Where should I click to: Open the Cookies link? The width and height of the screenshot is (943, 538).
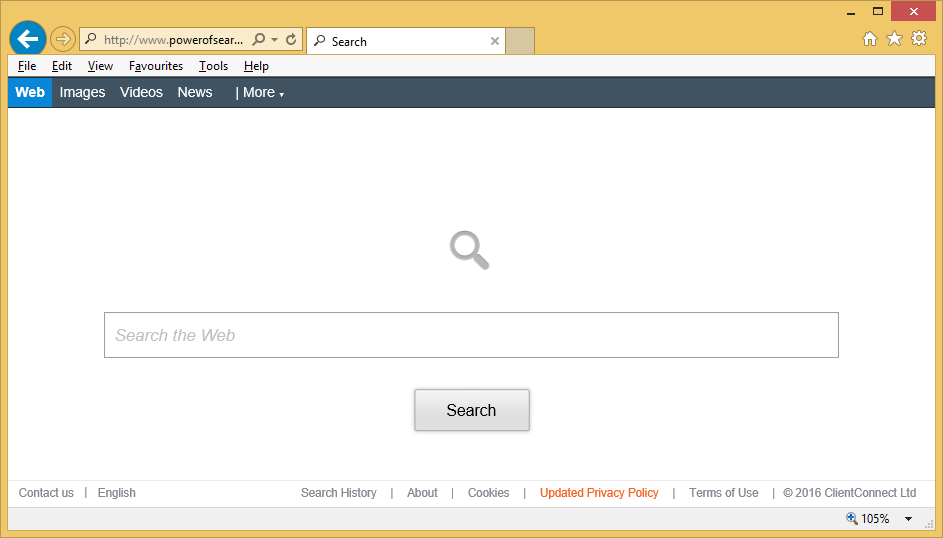point(488,493)
